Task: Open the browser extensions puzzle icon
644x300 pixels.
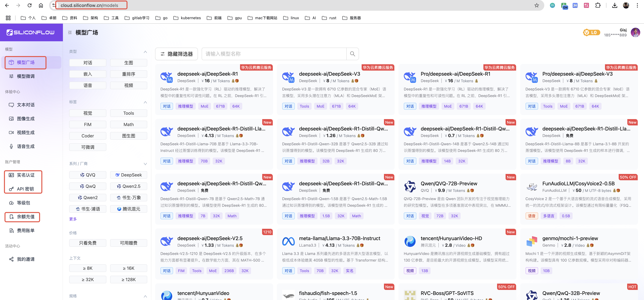Action: 598,5
